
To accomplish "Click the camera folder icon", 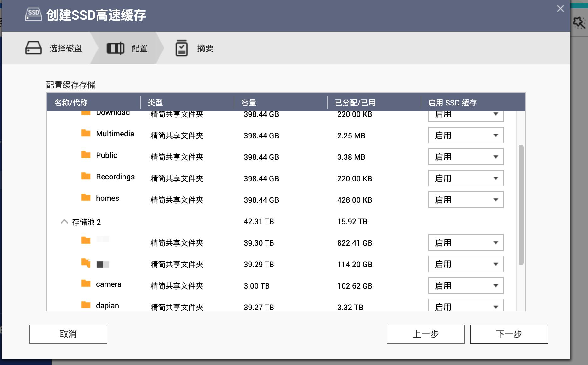I will [x=86, y=284].
